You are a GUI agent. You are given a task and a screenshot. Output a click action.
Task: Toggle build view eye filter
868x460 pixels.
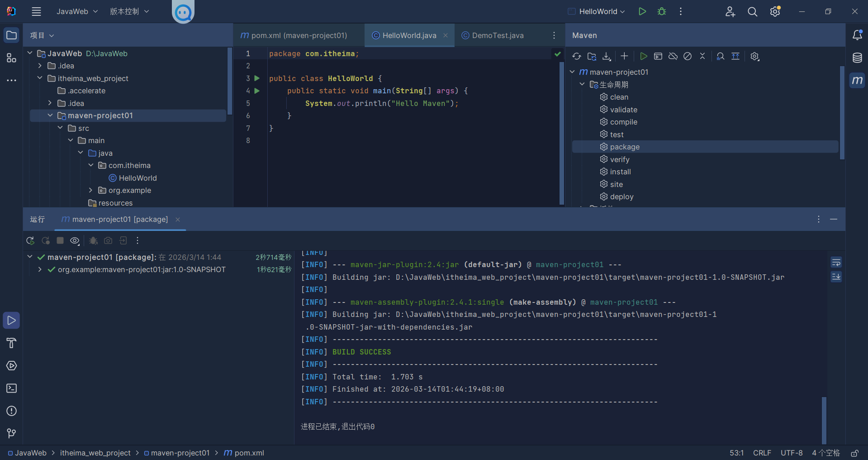(x=75, y=240)
